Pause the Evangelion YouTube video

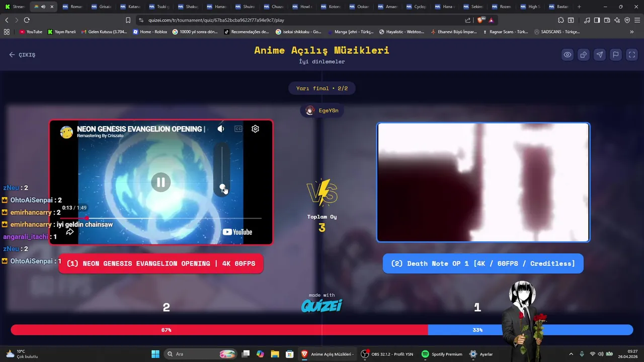[x=161, y=182]
